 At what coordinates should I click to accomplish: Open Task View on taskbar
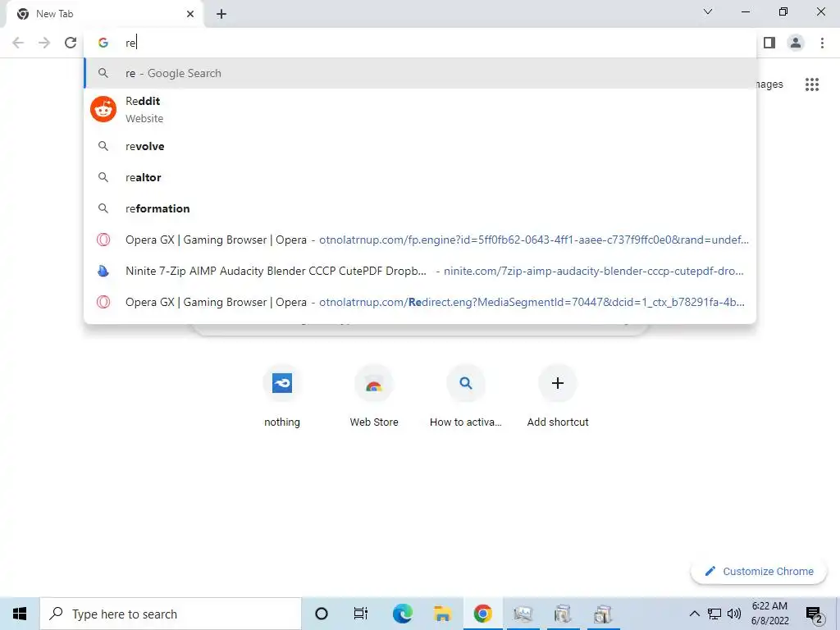coord(361,614)
